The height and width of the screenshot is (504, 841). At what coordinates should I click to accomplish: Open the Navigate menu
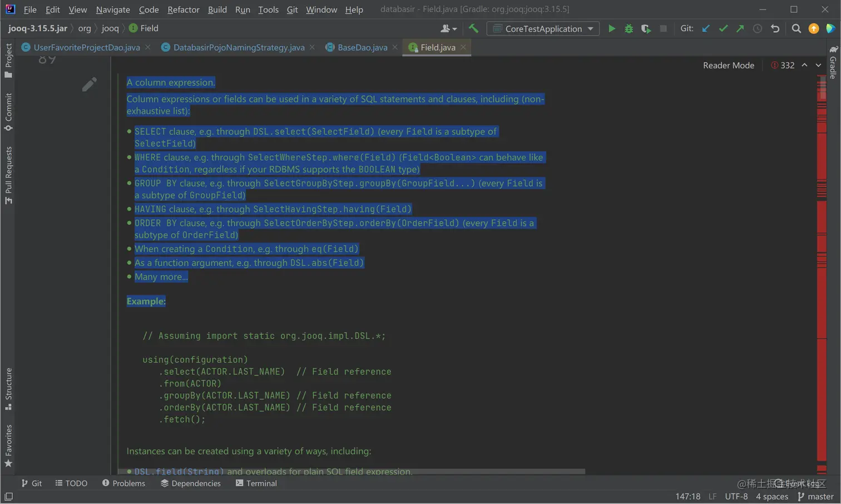click(113, 9)
